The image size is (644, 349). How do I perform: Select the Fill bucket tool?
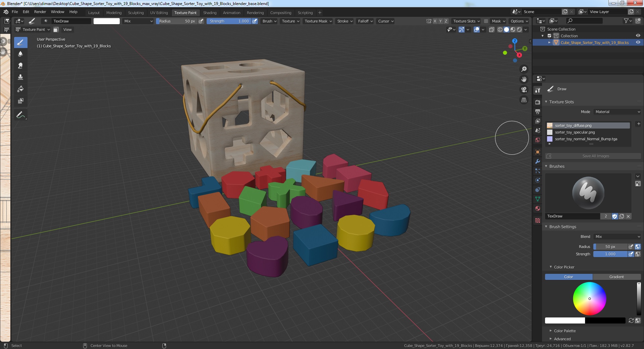20,89
